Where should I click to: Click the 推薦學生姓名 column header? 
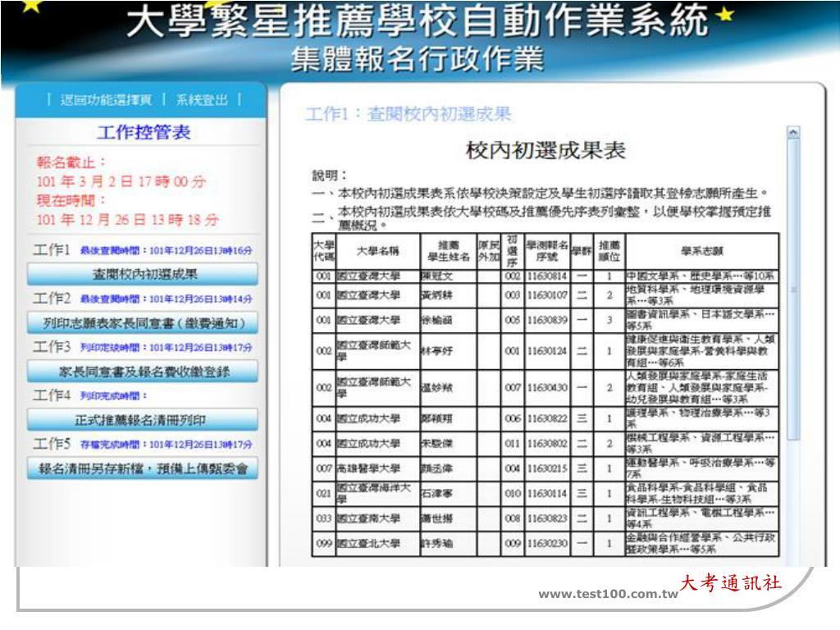click(449, 251)
